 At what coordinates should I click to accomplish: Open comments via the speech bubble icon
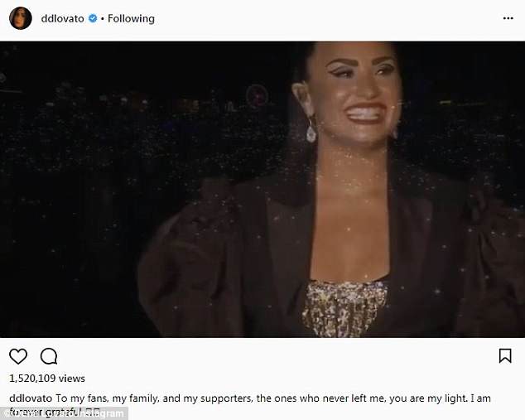pos(49,356)
